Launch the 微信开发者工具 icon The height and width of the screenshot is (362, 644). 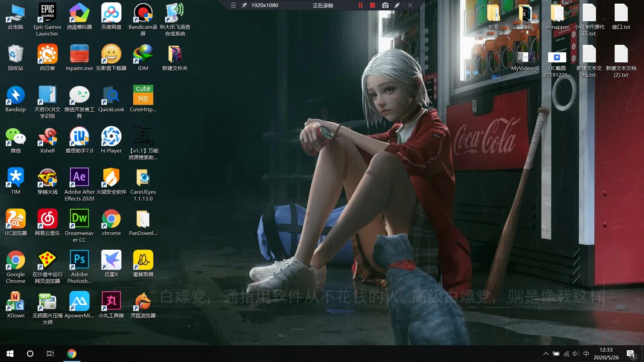(x=79, y=102)
